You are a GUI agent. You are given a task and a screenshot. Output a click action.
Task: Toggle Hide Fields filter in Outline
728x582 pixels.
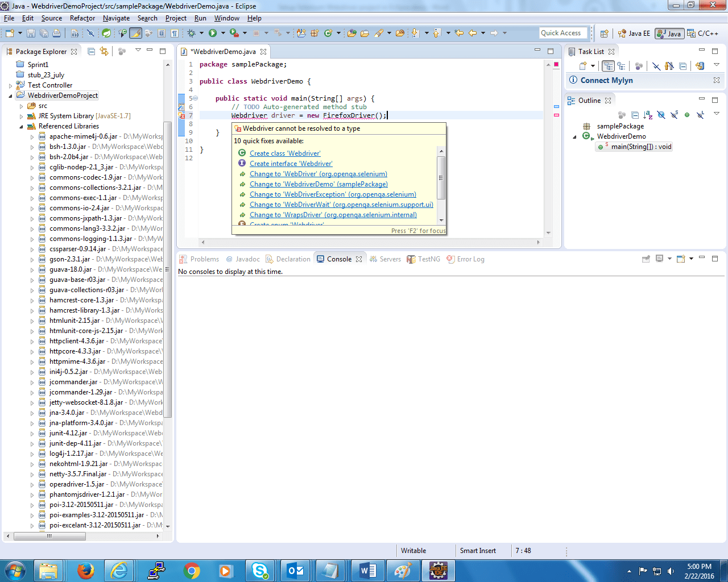pyautogui.click(x=661, y=115)
